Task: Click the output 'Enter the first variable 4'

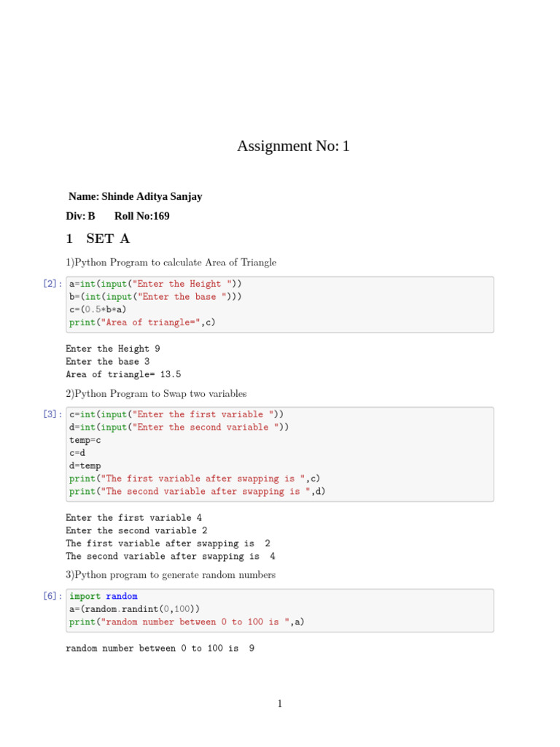Action: [134, 518]
